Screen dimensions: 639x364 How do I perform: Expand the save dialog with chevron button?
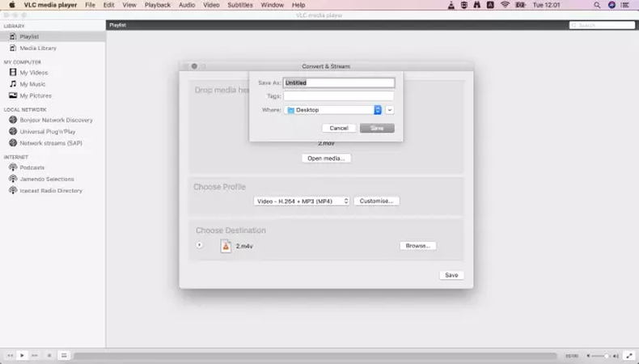(390, 110)
